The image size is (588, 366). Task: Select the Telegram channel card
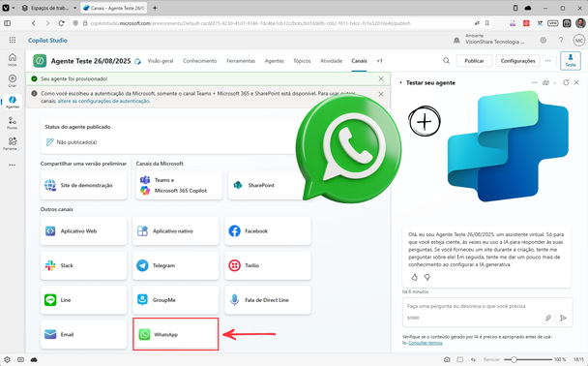(x=175, y=265)
